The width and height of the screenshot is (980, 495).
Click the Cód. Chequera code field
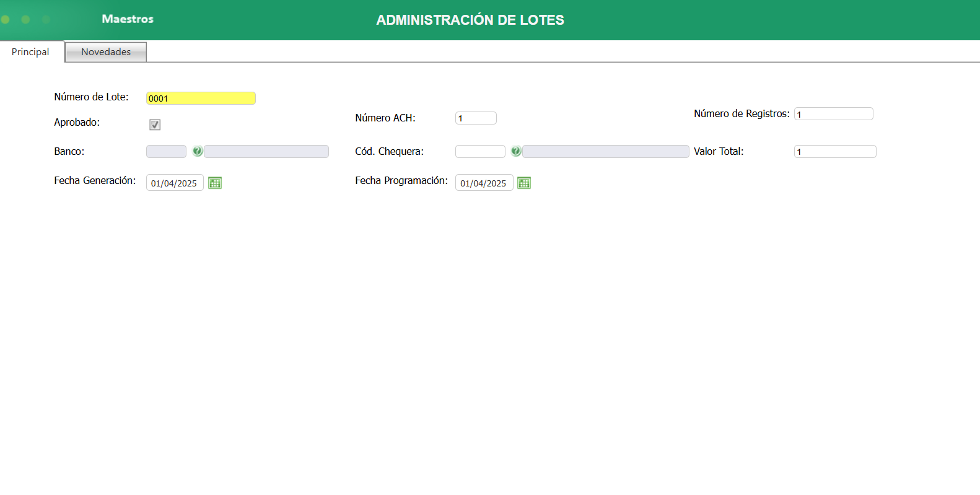point(480,151)
